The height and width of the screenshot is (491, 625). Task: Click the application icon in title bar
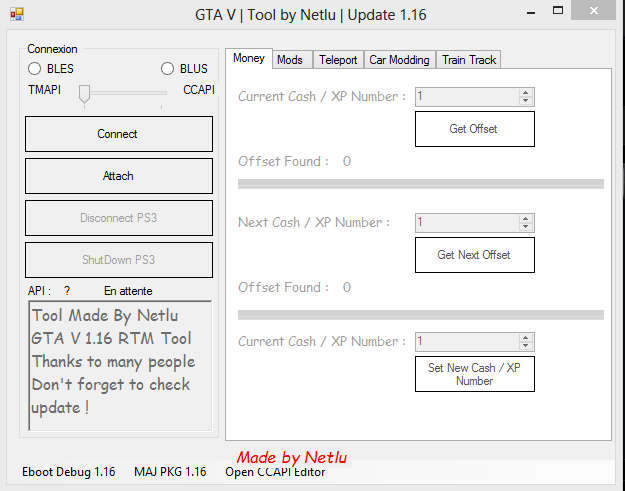17,14
